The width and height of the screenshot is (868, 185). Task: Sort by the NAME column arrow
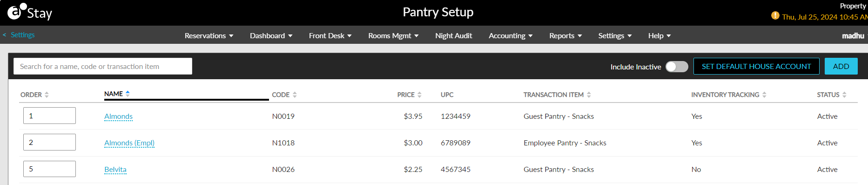128,93
